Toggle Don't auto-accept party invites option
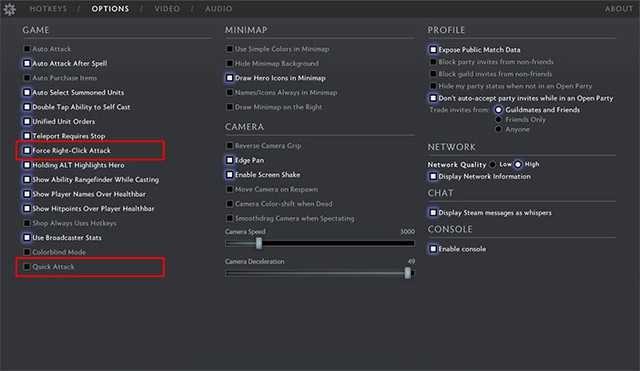640x371 pixels. pos(433,98)
